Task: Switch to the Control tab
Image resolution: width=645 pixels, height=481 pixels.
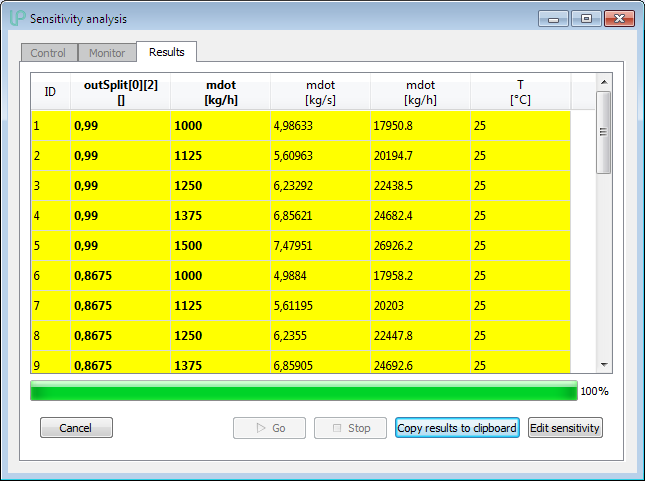Action: 48,53
